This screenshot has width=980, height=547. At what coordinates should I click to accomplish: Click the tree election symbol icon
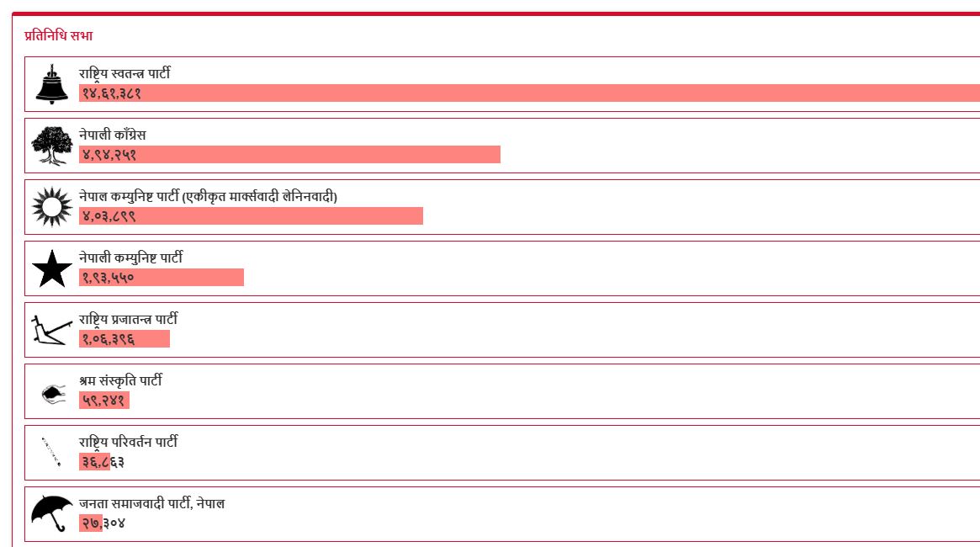click(x=51, y=146)
